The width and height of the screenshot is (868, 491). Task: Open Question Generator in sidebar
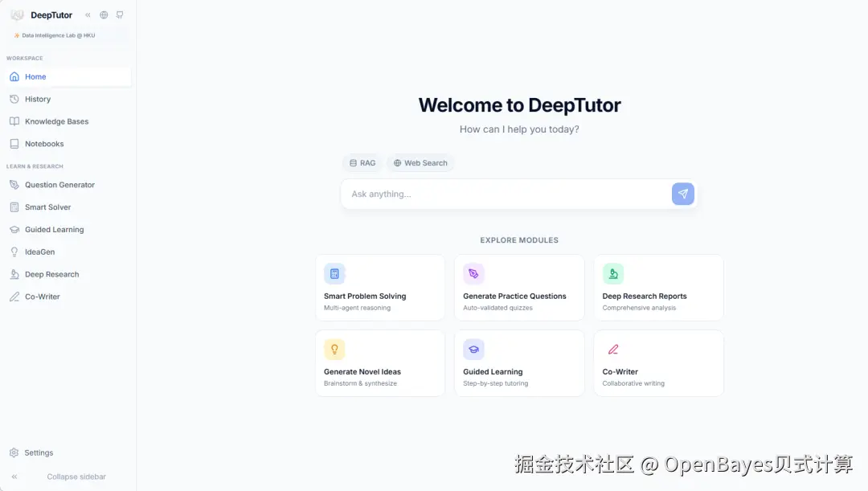coord(68,185)
